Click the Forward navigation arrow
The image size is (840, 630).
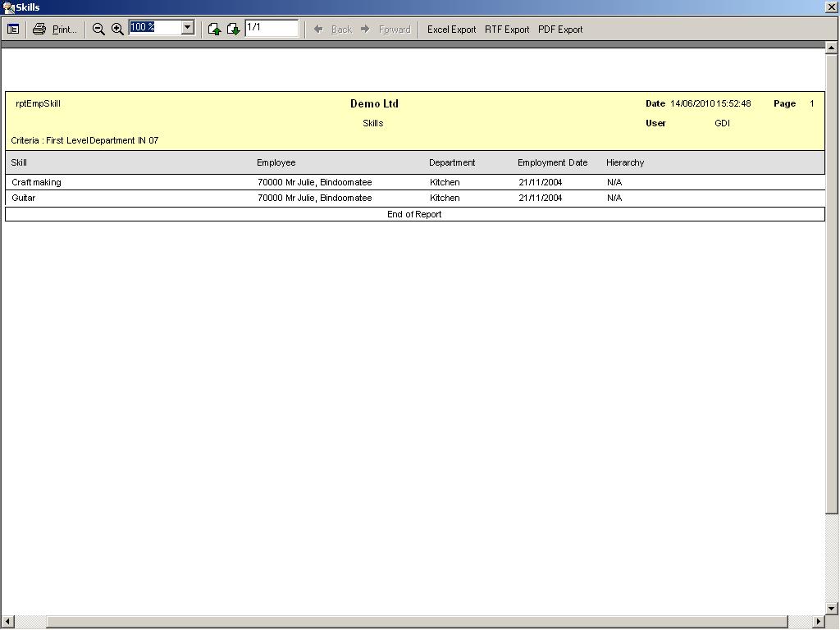tap(386, 29)
